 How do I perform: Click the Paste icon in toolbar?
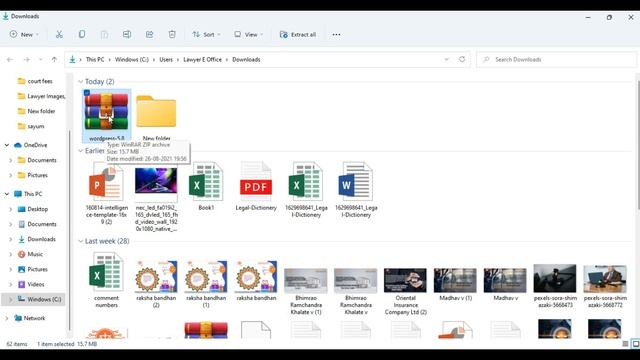104,35
